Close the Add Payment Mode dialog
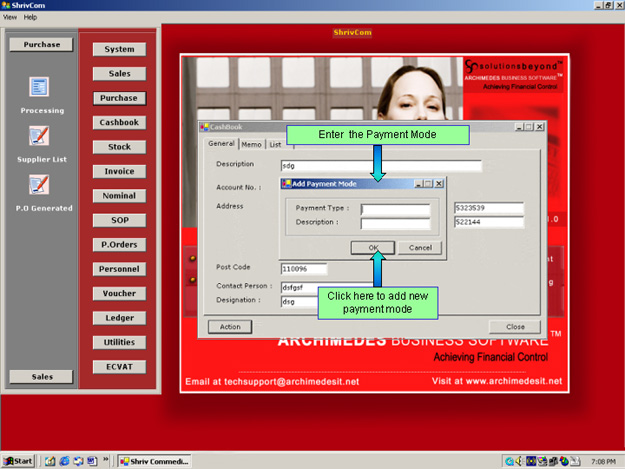This screenshot has height=469, width=625. coord(440,183)
